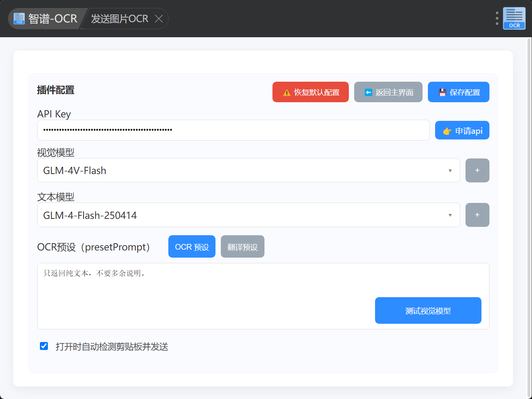
Task: Close the 发送图片OCR tab with X
Action: tap(159, 19)
